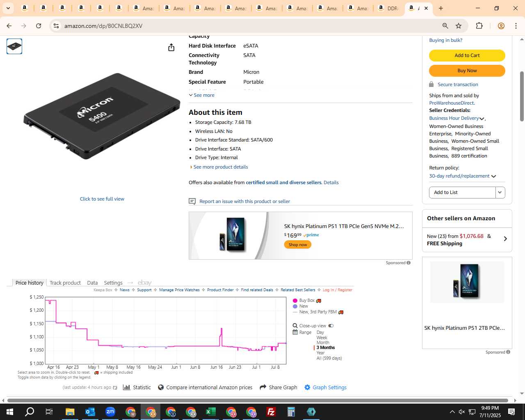Open the Add to List dropdown arrow
This screenshot has width=525, height=420.
click(500, 192)
